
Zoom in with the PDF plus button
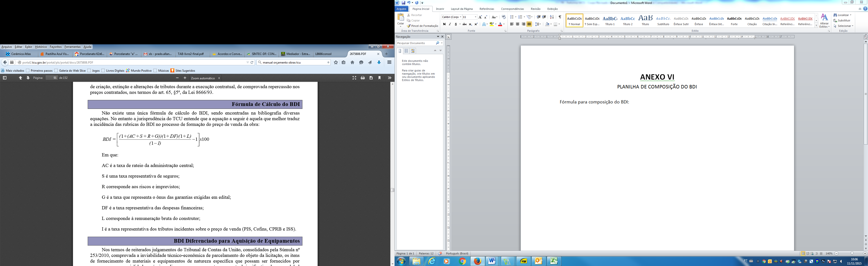pos(185,78)
